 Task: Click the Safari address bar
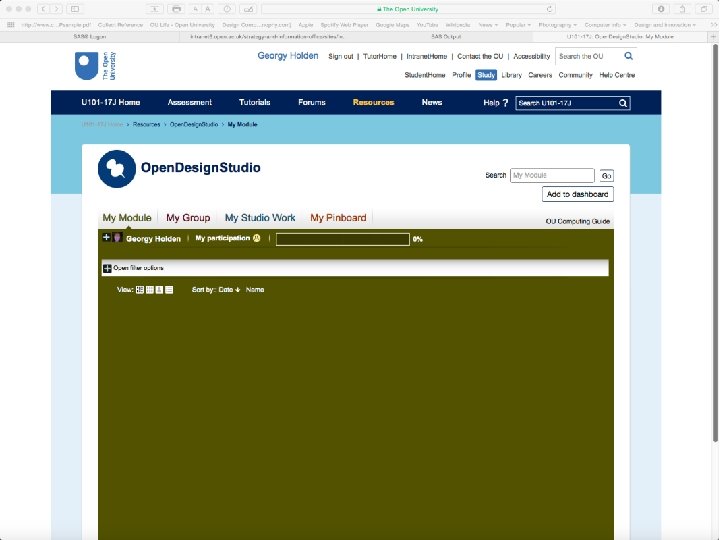pos(409,9)
